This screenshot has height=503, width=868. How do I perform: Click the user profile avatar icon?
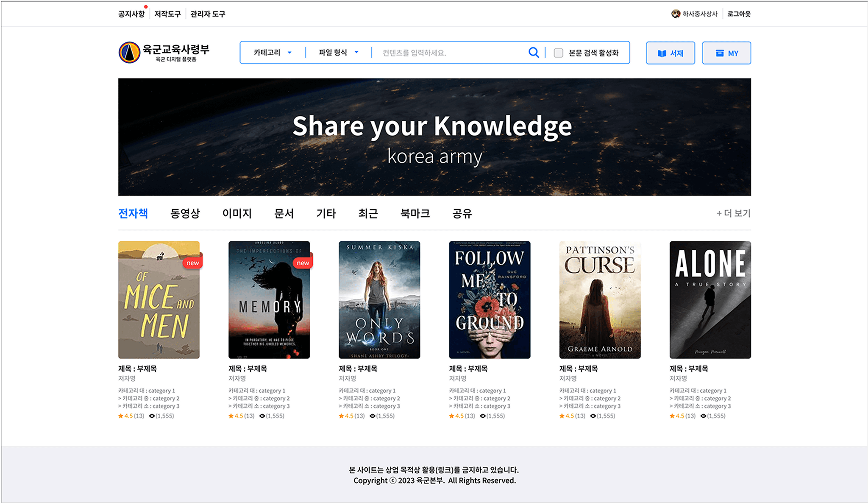[676, 14]
